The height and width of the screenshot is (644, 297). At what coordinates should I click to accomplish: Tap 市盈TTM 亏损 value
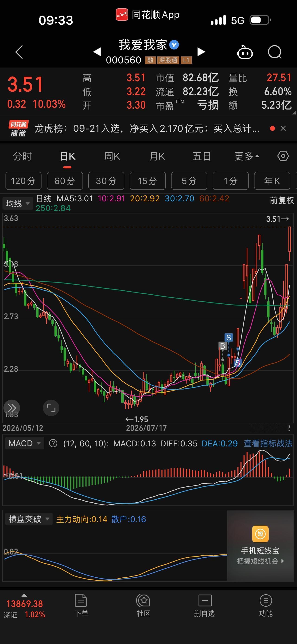point(208,105)
